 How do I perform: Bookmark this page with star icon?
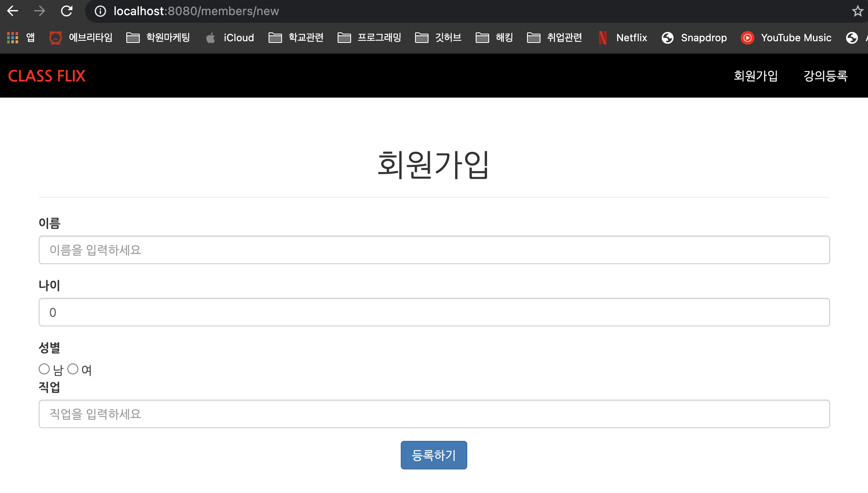pos(857,11)
